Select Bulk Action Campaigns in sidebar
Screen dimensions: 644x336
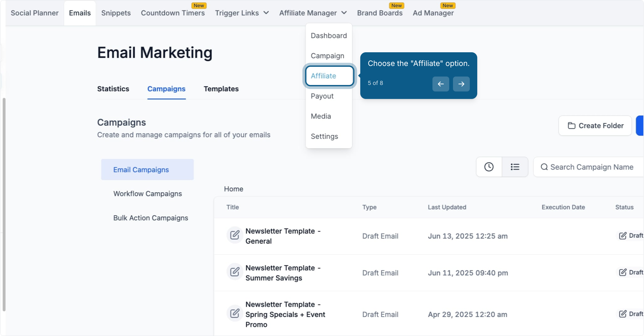pos(151,218)
